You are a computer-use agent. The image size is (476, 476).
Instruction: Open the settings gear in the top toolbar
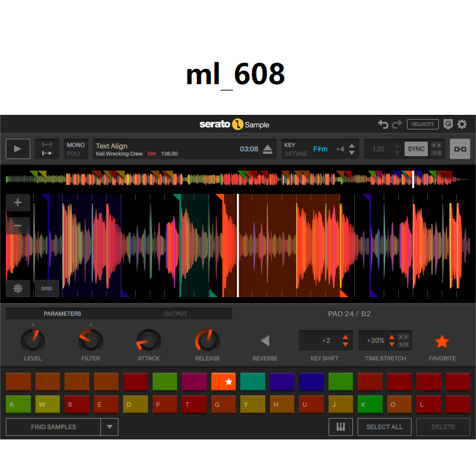[462, 124]
